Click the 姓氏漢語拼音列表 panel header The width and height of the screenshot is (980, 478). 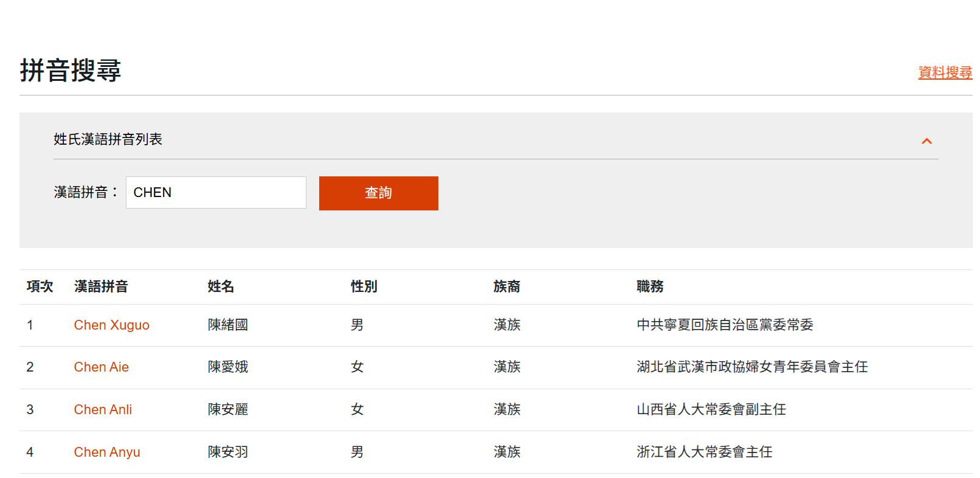pos(108,140)
